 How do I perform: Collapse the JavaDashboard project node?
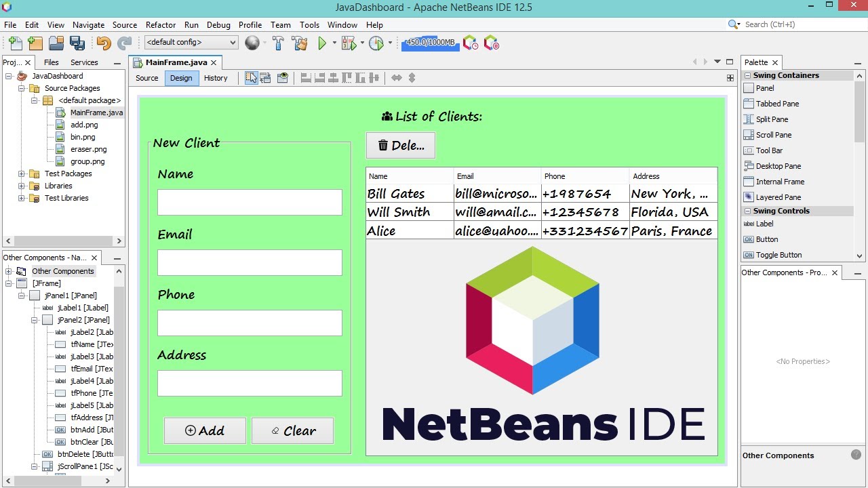(9, 76)
